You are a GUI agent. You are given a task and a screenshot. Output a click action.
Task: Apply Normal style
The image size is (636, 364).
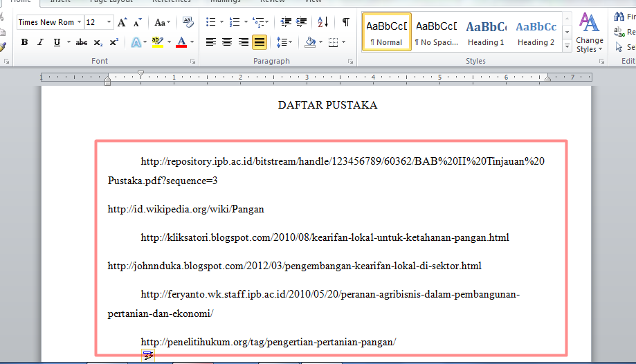pyautogui.click(x=387, y=32)
